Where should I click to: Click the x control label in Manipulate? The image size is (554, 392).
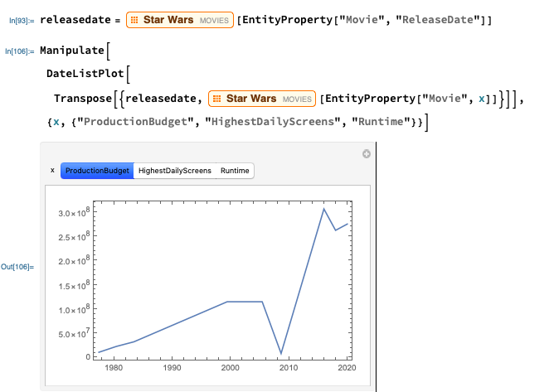tap(52, 170)
